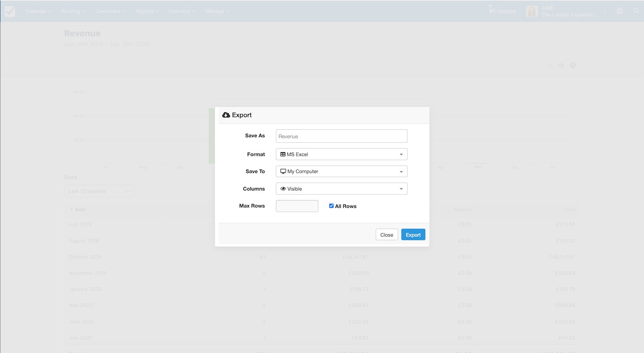The width and height of the screenshot is (644, 353).
Task: Open the Reports menu
Action: 147,11
